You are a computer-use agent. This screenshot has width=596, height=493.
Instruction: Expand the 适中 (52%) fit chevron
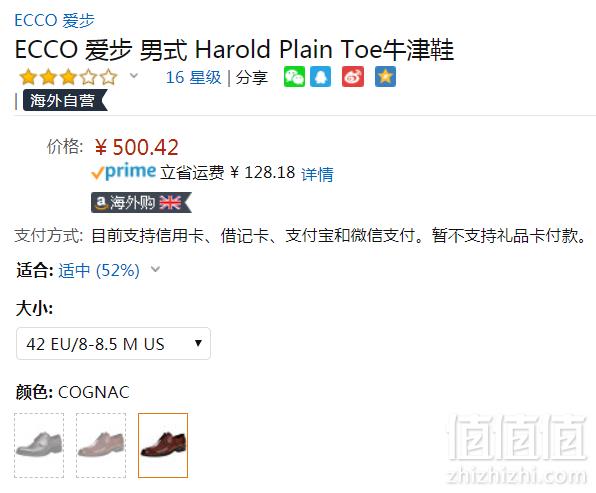[155, 269]
